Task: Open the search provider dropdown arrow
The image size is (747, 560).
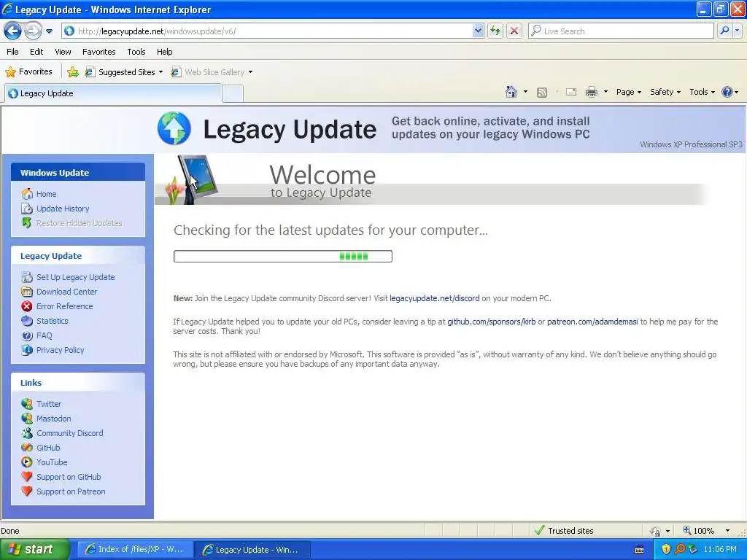Action: [x=737, y=31]
